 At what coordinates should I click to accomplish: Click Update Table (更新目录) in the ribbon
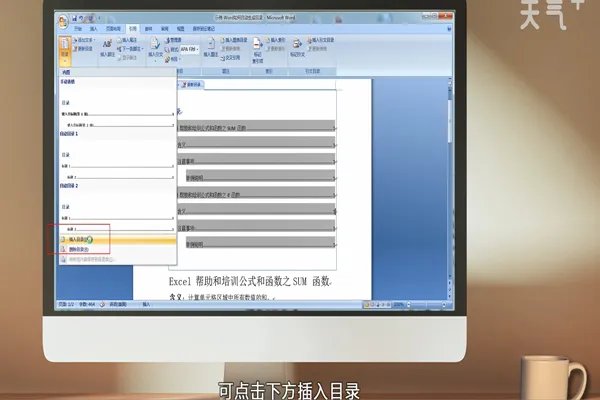coord(83,49)
